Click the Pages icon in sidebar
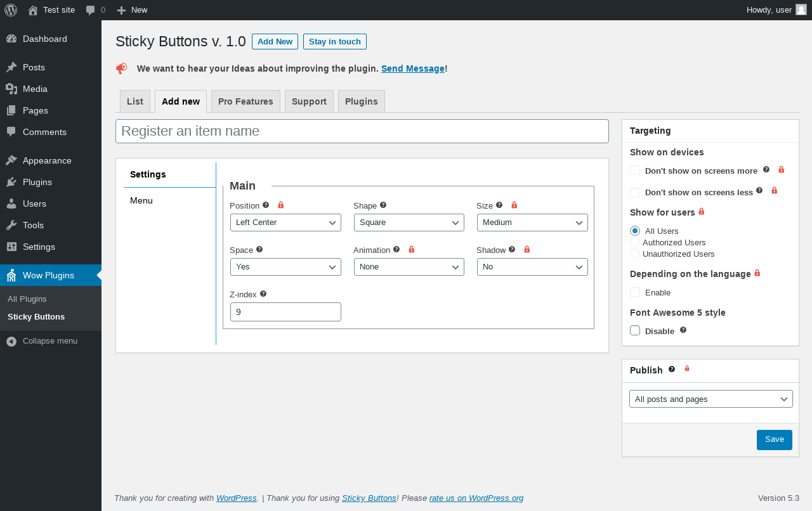Viewport: 812px width, 511px height. 11,110
